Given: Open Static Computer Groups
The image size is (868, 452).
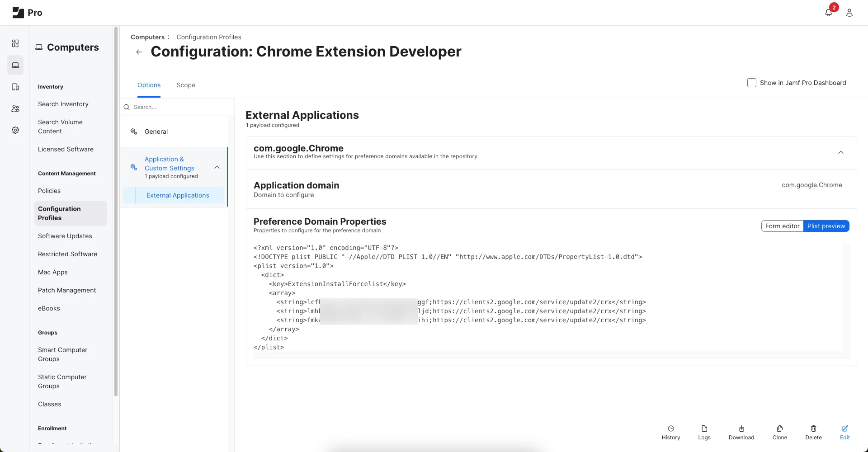Looking at the screenshot, I should click(x=62, y=381).
